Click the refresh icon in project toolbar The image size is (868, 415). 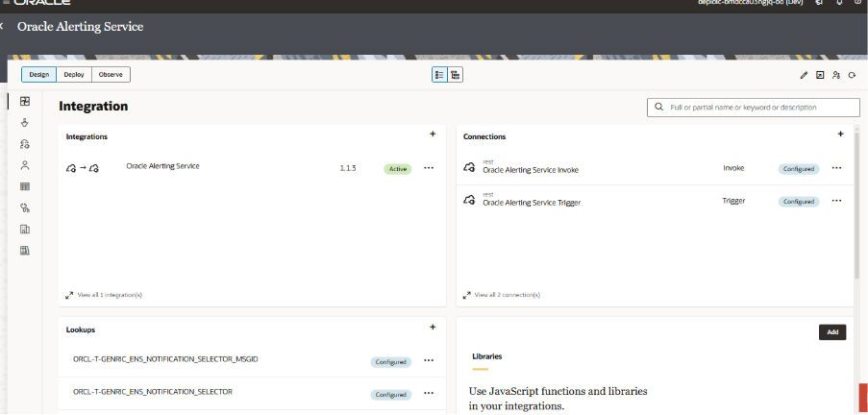point(852,75)
